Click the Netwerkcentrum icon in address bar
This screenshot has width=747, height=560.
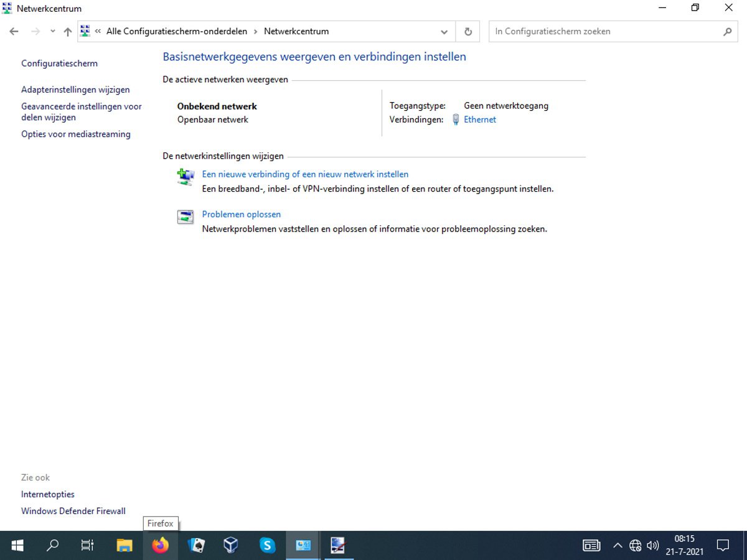point(85,31)
